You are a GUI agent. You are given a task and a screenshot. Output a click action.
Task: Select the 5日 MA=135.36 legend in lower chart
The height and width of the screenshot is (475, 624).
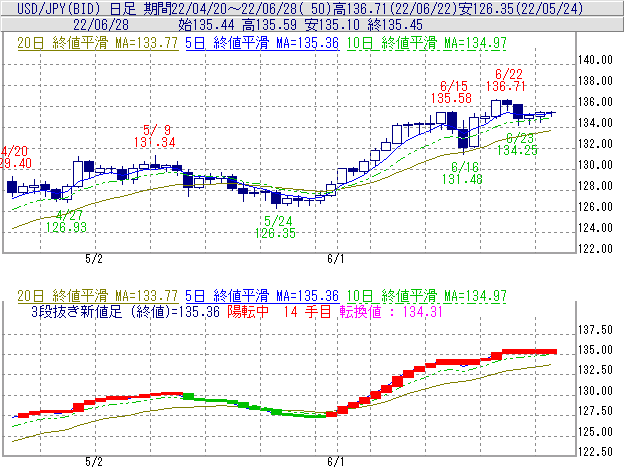(x=262, y=296)
